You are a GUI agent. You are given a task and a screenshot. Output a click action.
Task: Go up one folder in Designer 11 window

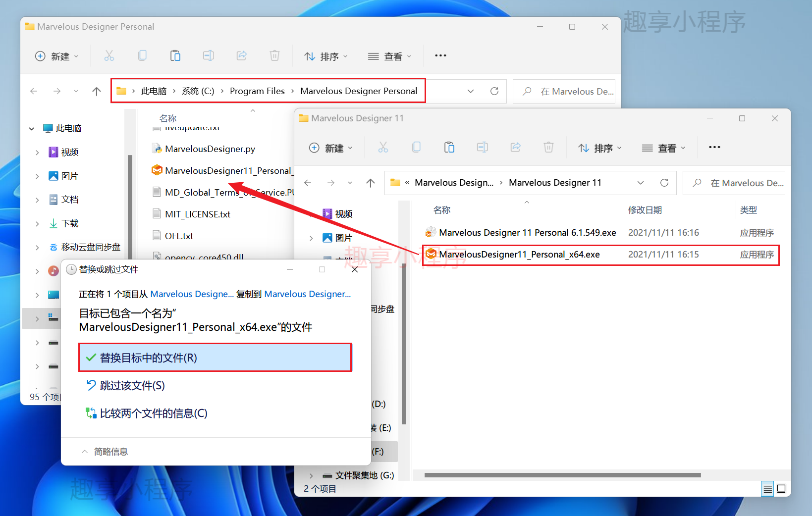coord(371,183)
